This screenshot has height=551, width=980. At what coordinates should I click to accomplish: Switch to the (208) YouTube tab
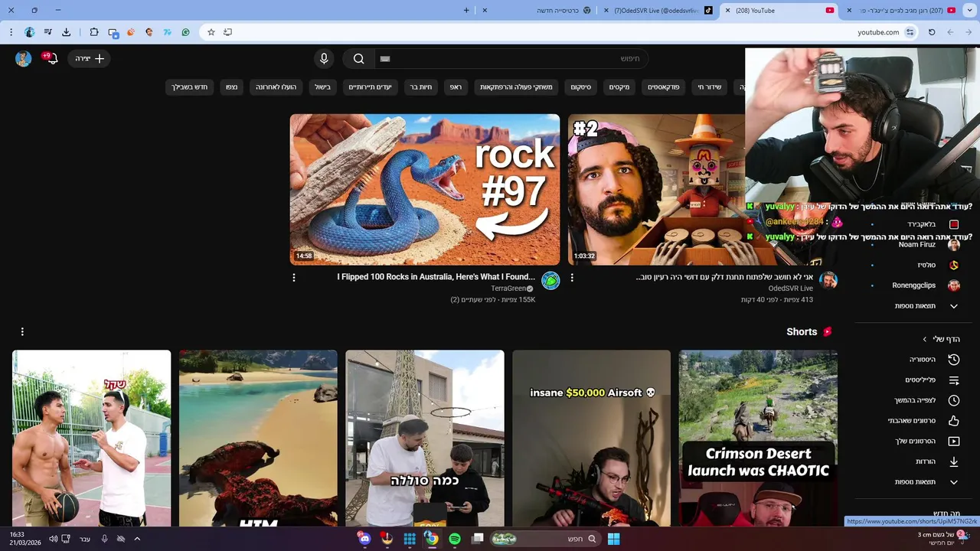(x=781, y=11)
